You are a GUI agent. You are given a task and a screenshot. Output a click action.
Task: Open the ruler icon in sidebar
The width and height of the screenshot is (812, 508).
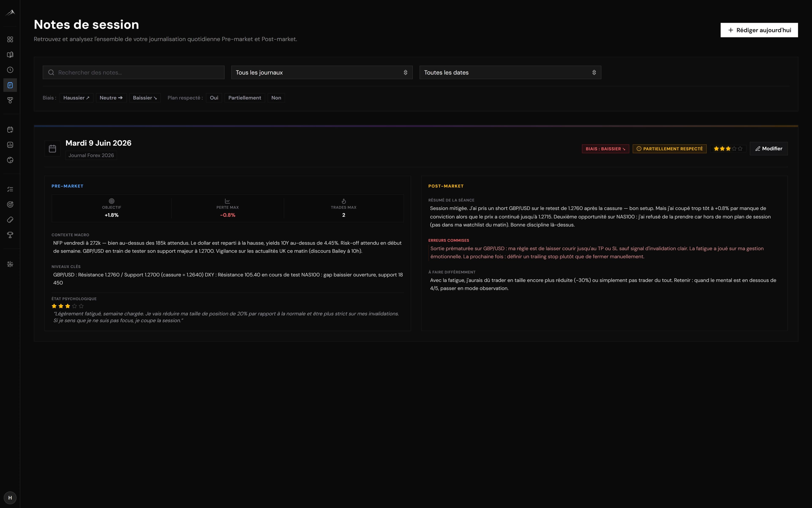point(10,220)
